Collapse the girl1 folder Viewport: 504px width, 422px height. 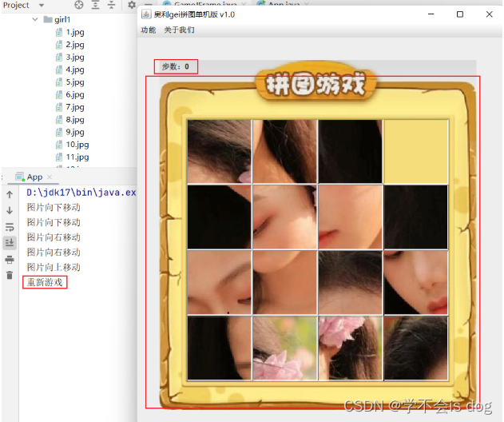34,19
